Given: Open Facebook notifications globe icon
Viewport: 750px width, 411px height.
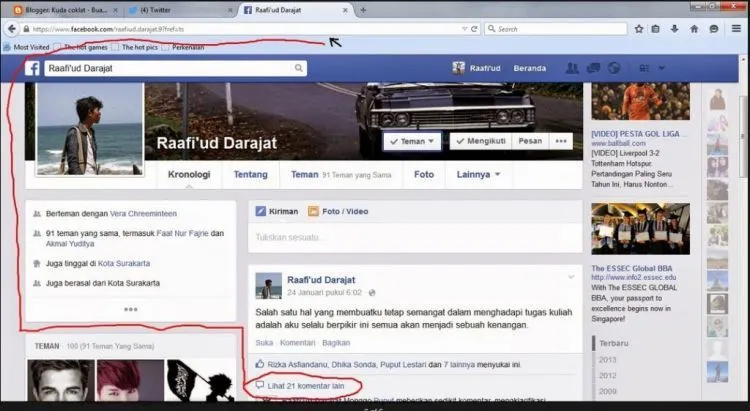Looking at the screenshot, I should pos(614,68).
